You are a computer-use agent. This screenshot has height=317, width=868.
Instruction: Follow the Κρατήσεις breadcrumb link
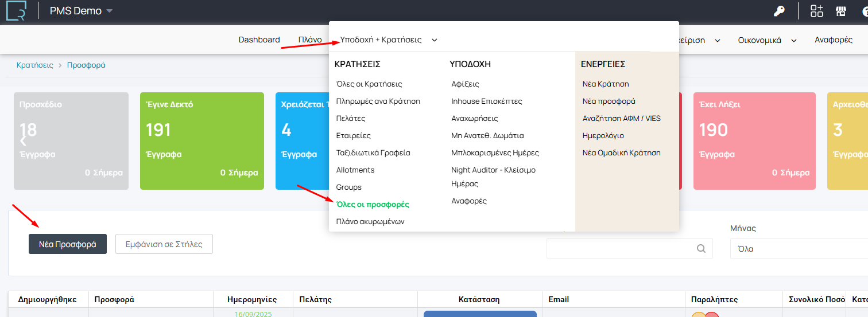coord(34,65)
